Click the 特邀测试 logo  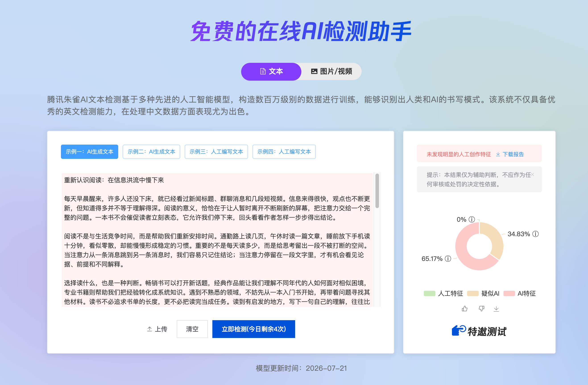click(479, 331)
